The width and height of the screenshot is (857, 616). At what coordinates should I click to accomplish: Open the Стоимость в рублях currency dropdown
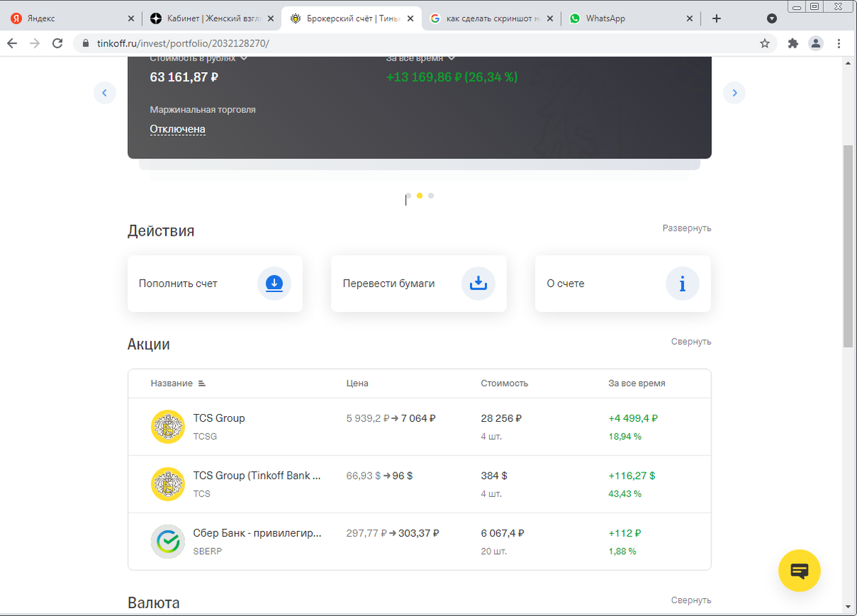pos(199,58)
